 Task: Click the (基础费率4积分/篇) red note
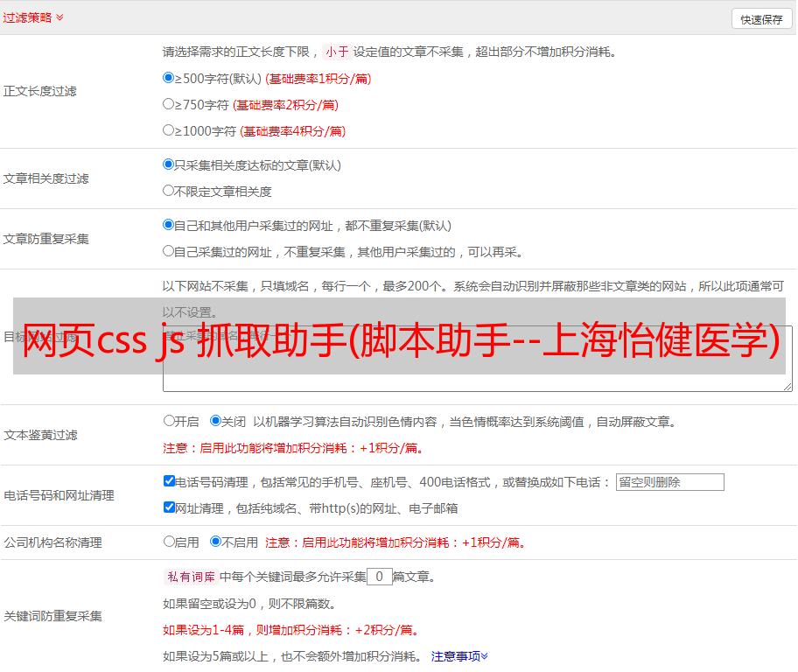click(292, 131)
